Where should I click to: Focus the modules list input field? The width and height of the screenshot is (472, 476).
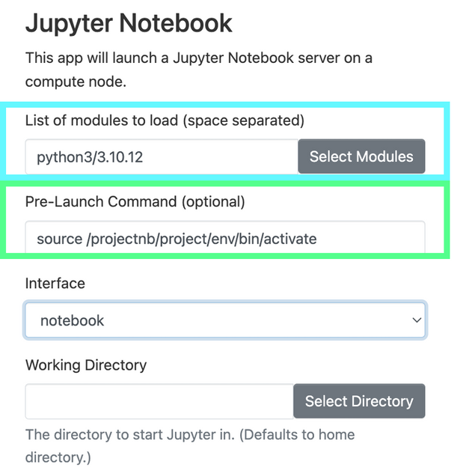coord(162,156)
